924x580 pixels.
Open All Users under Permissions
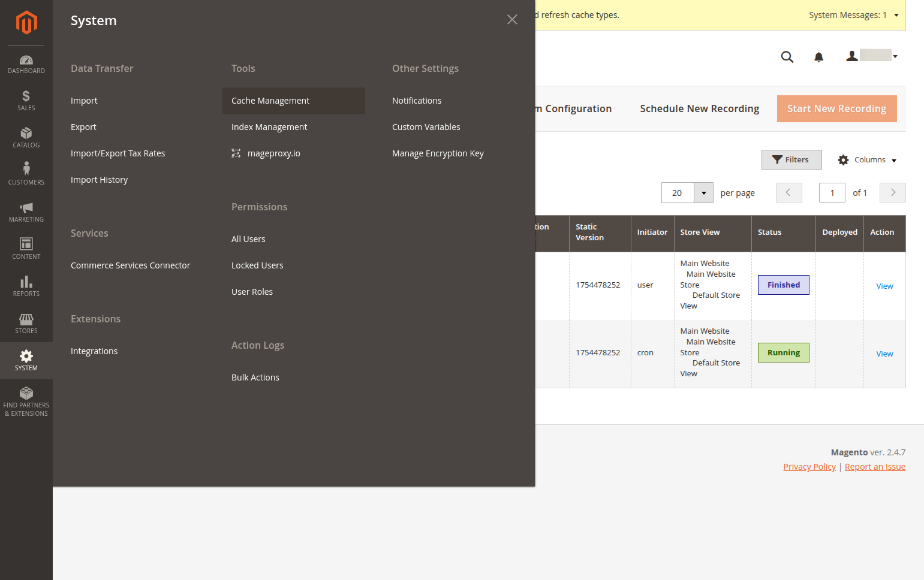click(248, 239)
